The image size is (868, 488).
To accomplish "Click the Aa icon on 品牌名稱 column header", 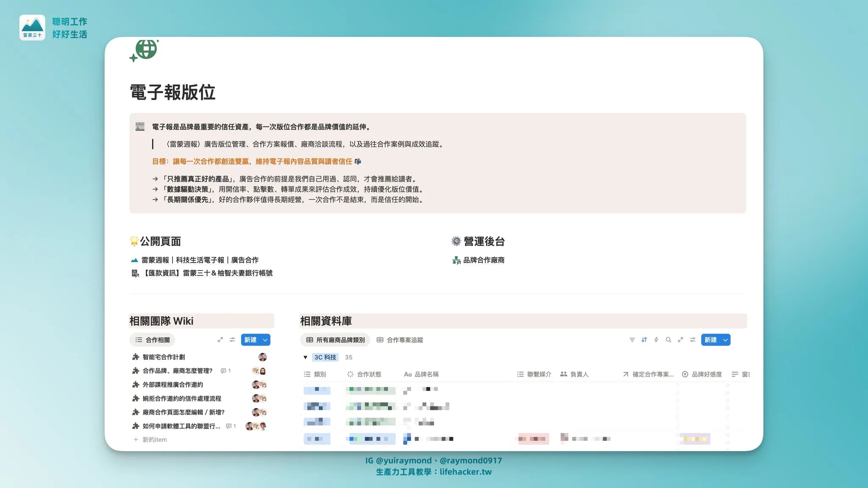I will click(407, 374).
